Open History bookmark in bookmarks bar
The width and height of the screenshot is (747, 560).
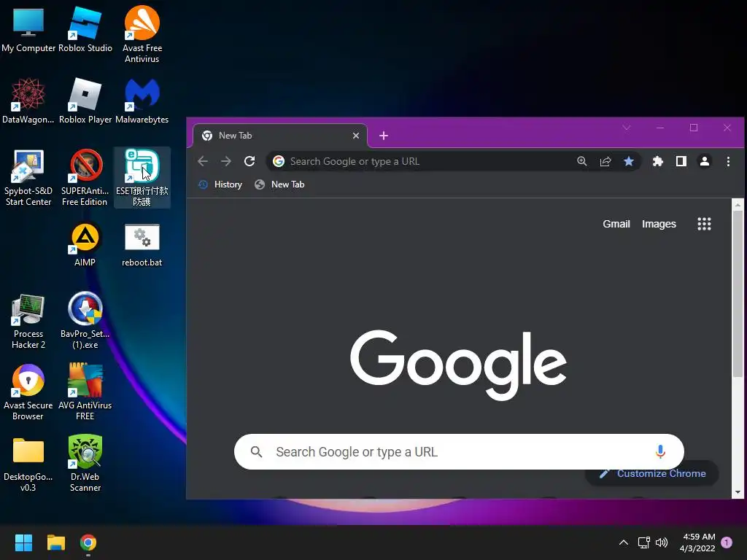pyautogui.click(x=220, y=184)
